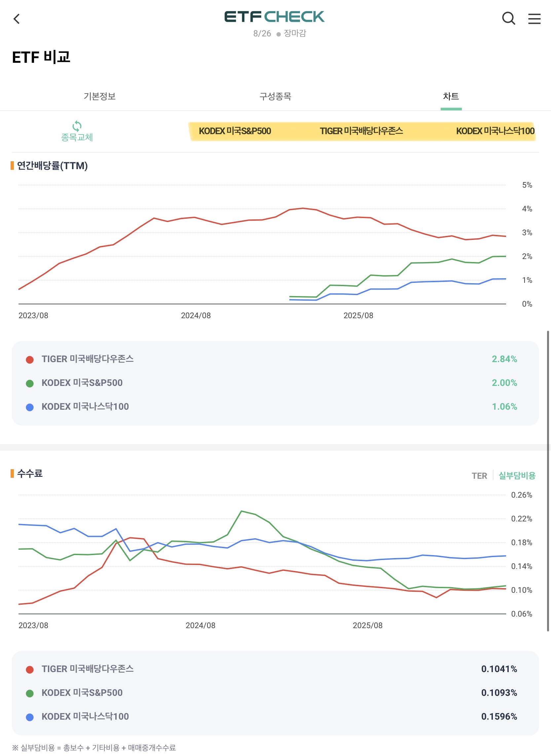Click the 연간배당률(TTM) section heading

pos(53,166)
